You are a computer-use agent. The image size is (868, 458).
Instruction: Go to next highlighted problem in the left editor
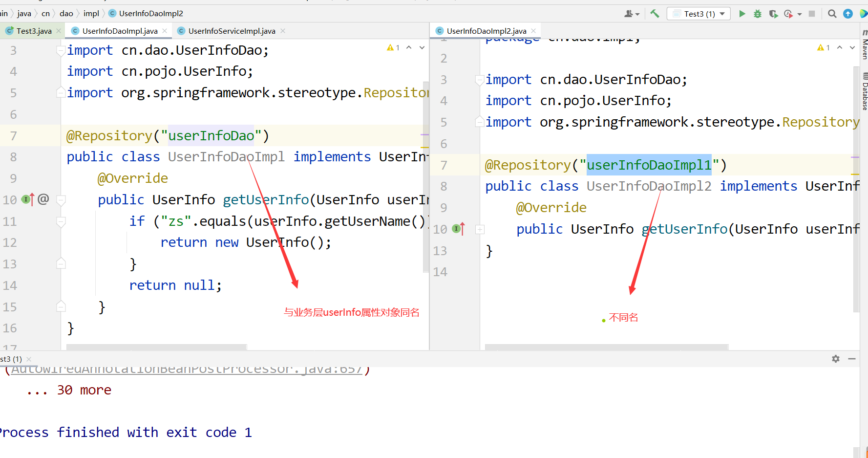point(422,47)
